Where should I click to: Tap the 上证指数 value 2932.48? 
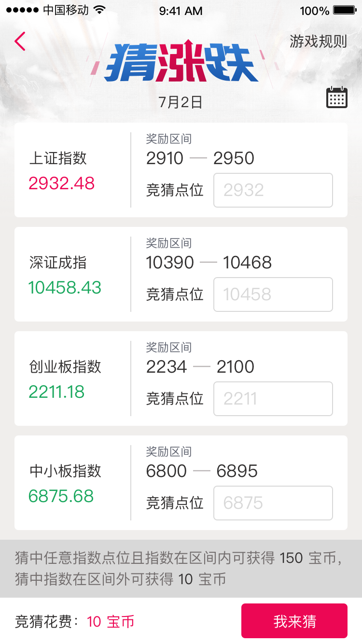click(x=62, y=183)
